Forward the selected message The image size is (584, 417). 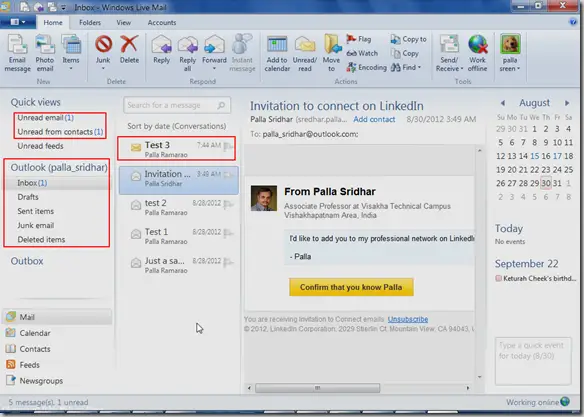(214, 53)
